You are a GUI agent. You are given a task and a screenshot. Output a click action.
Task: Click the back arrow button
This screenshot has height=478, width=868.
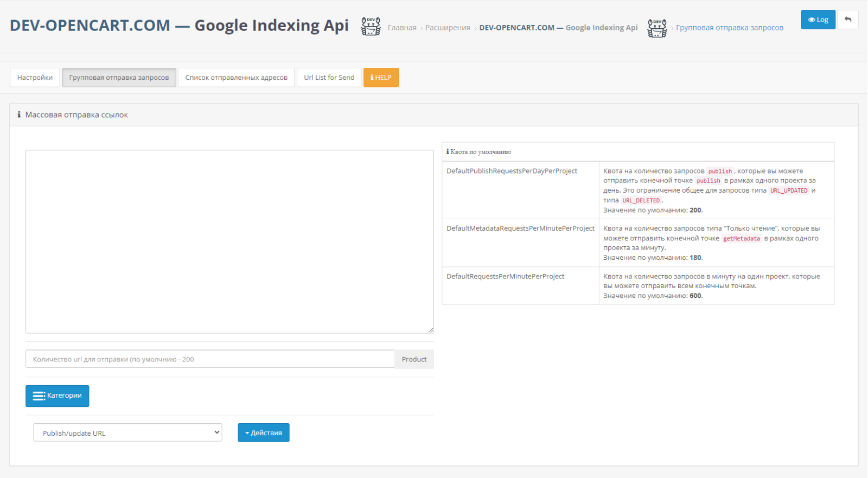coord(847,20)
